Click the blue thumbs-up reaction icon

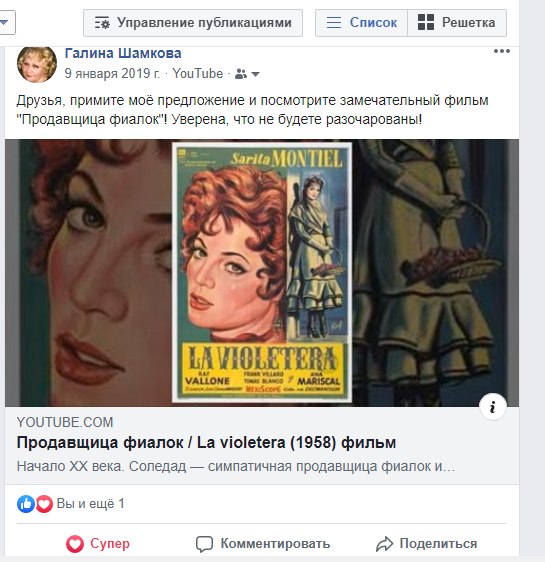click(26, 504)
